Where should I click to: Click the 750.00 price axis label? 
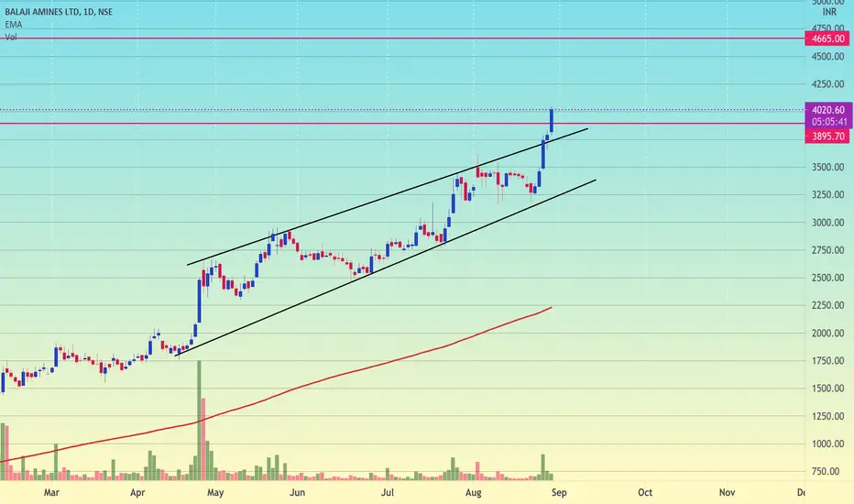tap(827, 472)
